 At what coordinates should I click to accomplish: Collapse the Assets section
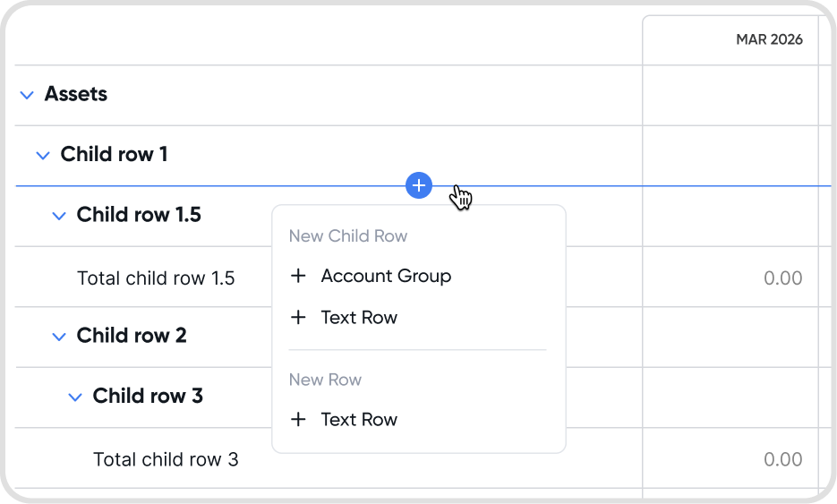tap(27, 95)
